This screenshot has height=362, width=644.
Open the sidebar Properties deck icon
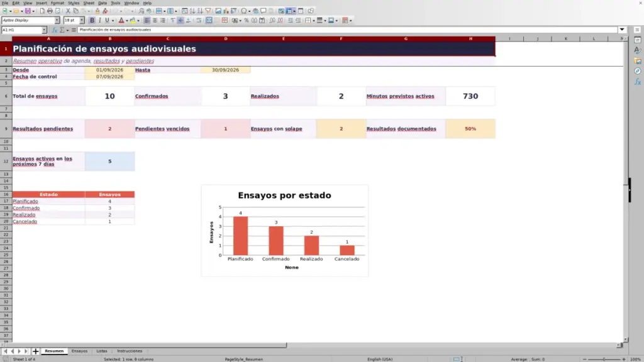(x=638, y=40)
